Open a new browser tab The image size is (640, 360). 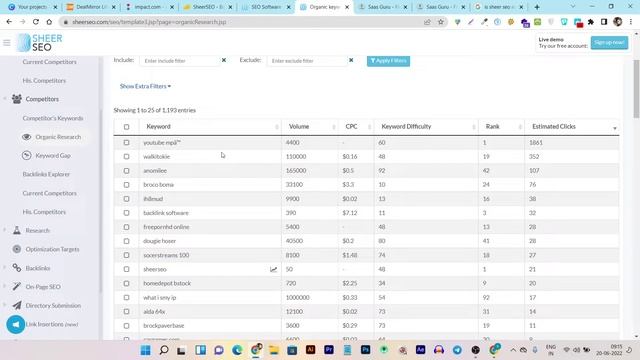pos(537,7)
